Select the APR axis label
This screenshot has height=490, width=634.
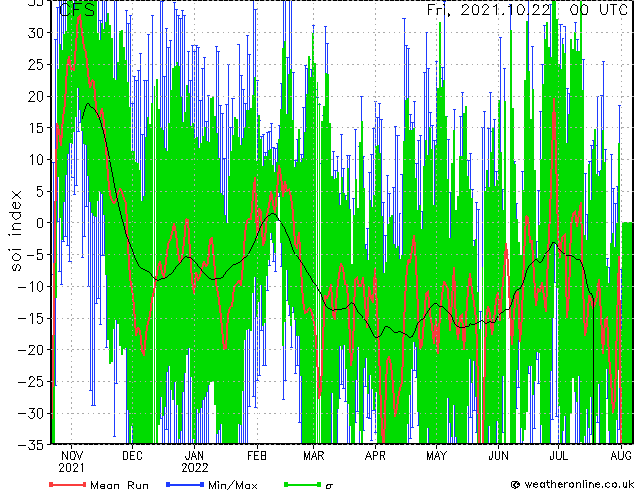coord(375,456)
